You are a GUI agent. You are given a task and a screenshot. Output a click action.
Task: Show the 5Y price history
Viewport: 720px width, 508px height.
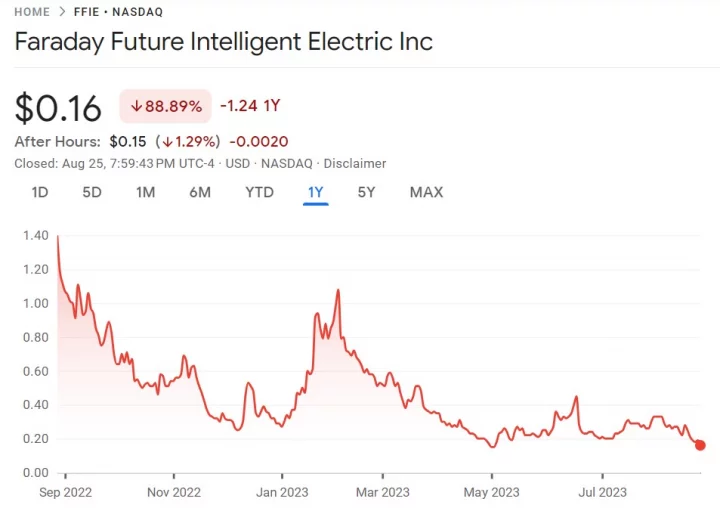tap(366, 192)
